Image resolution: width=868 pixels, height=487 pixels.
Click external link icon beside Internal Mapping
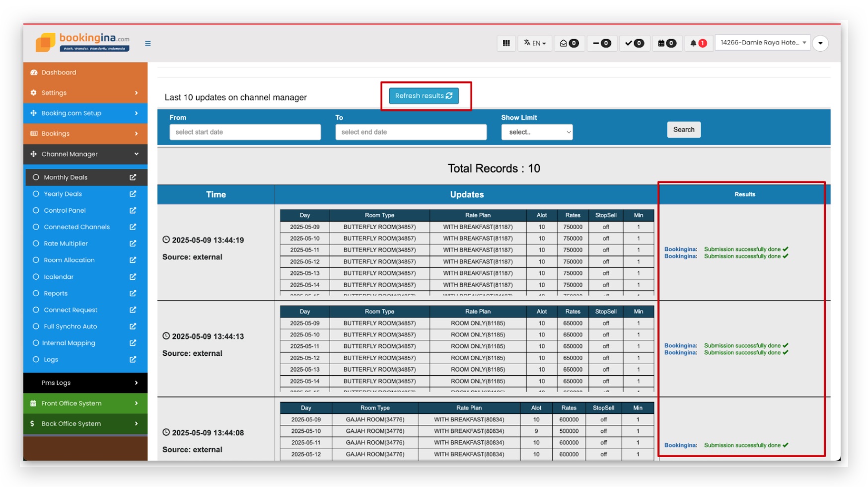(x=133, y=343)
